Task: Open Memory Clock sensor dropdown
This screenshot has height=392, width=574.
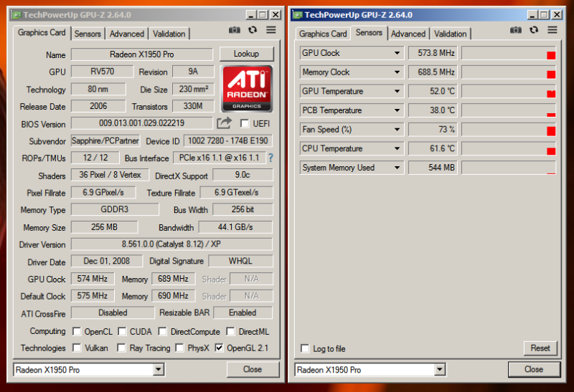Action: [x=397, y=72]
